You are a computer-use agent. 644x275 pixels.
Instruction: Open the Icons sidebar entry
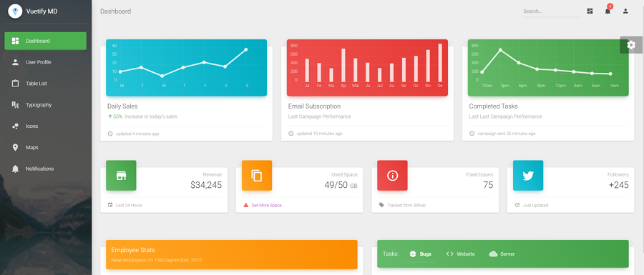tap(46, 126)
